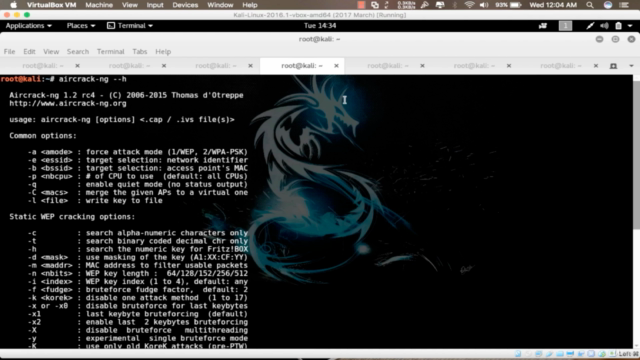The width and height of the screenshot is (640, 360).
Task: Close the active root@kali tab
Action: [336, 66]
